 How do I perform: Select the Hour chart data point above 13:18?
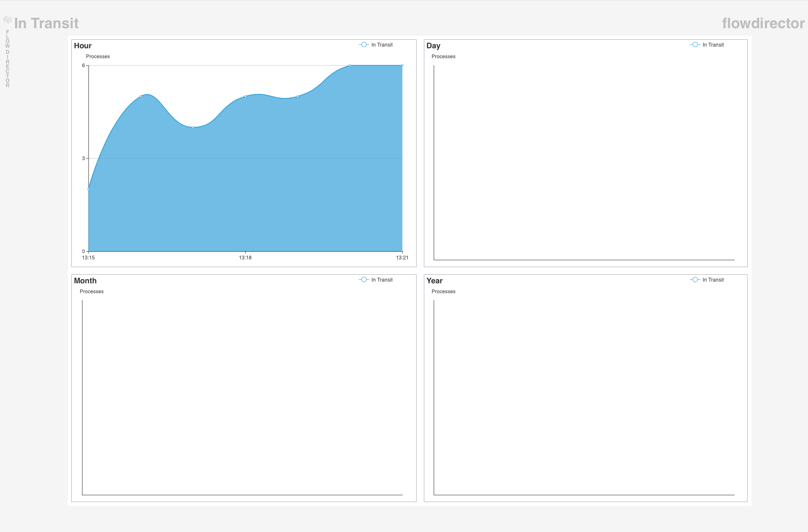click(x=245, y=97)
